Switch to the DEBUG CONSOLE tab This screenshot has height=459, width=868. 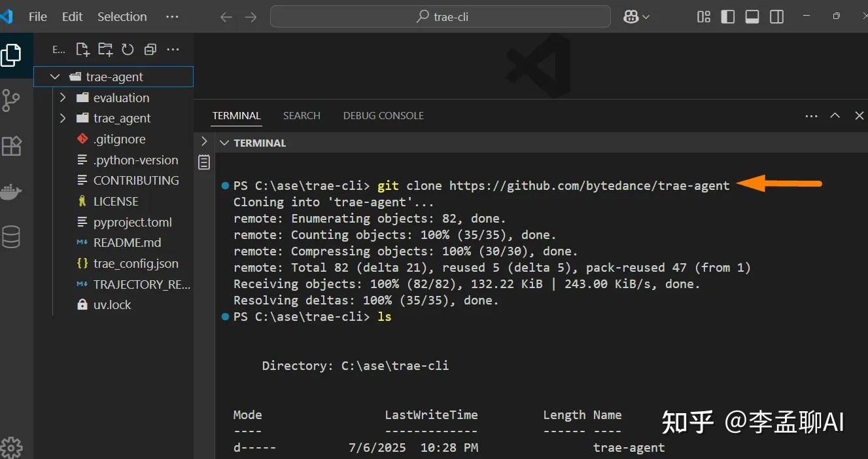(383, 116)
